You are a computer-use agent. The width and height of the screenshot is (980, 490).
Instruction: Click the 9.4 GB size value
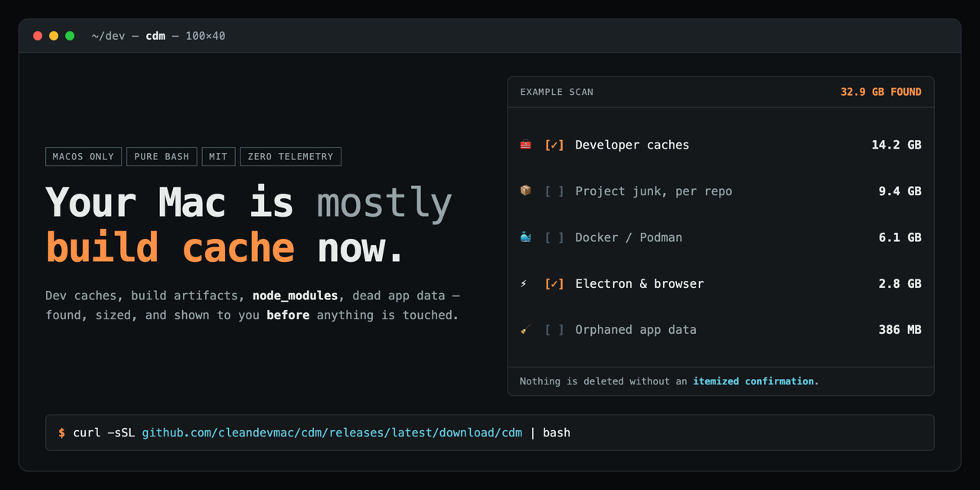(900, 191)
